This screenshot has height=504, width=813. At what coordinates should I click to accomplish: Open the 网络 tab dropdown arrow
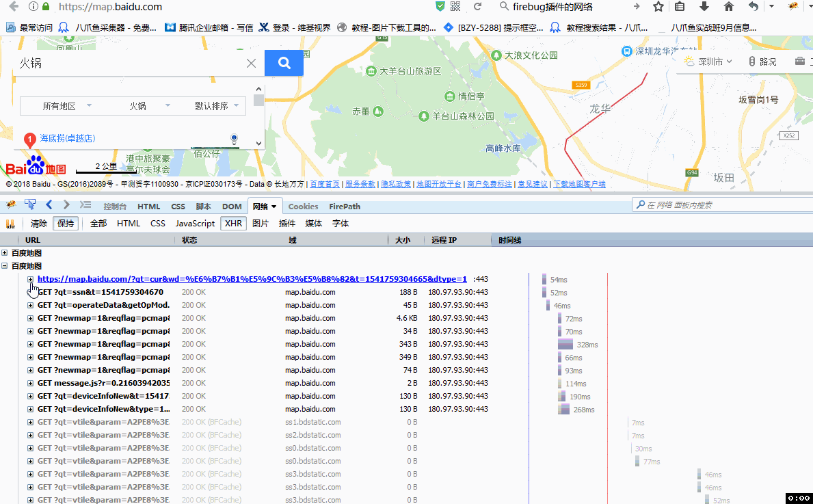click(x=274, y=207)
